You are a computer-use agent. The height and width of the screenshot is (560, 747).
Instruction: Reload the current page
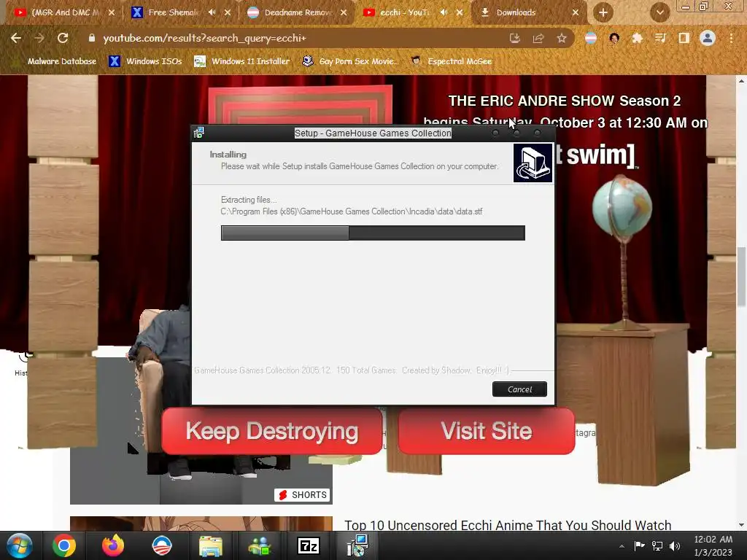point(63,38)
